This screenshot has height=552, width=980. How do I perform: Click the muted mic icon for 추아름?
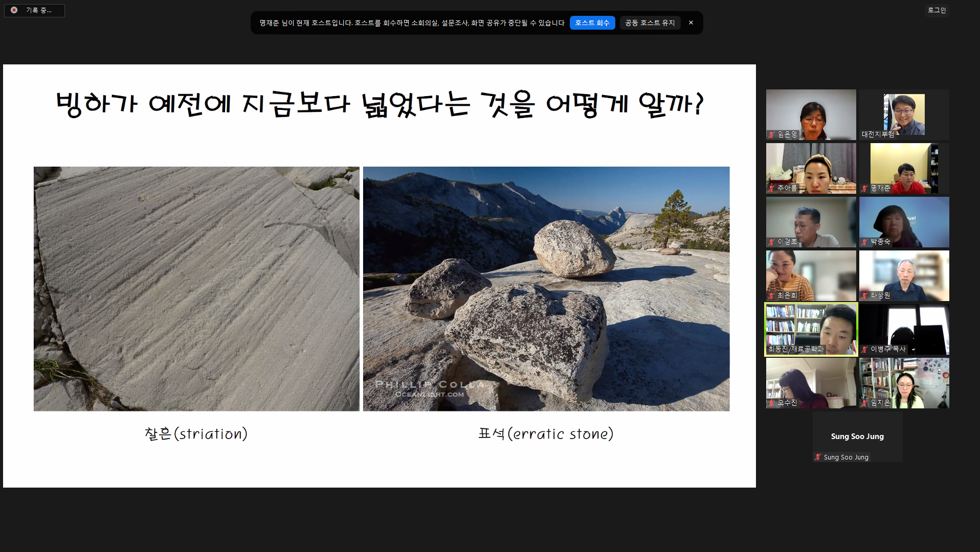click(x=771, y=188)
